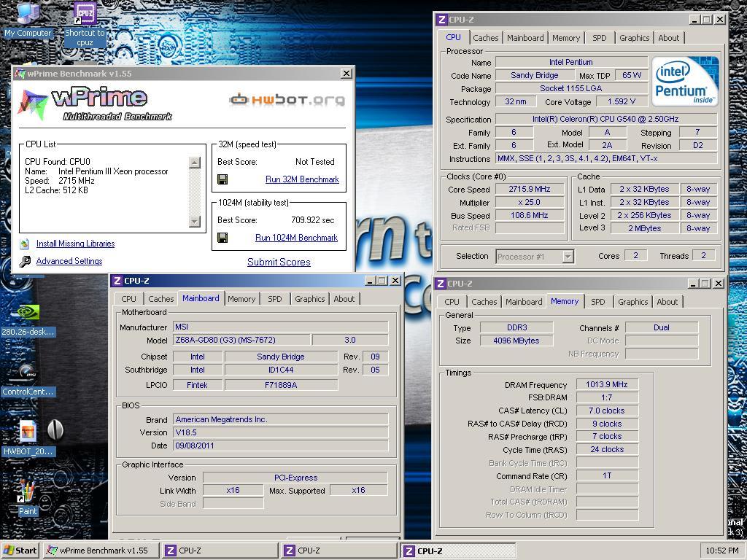Click the CAS# Latency 7.0 clocks value
This screenshot has height=560, width=747.
606,411
